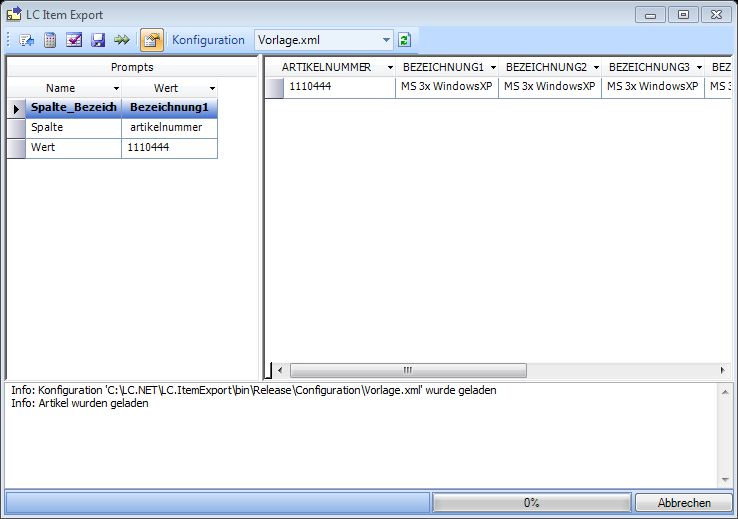Open the Vorlage.xml configuration dropdown

click(386, 40)
